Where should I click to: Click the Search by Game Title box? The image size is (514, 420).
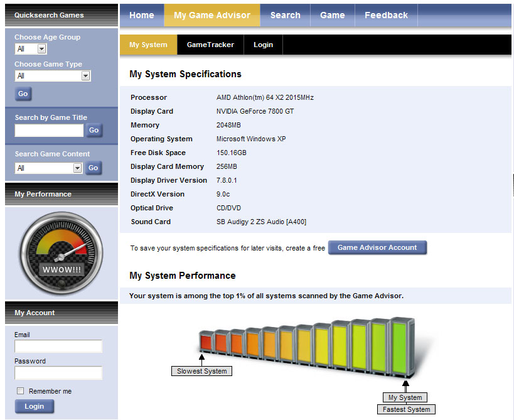coord(48,130)
